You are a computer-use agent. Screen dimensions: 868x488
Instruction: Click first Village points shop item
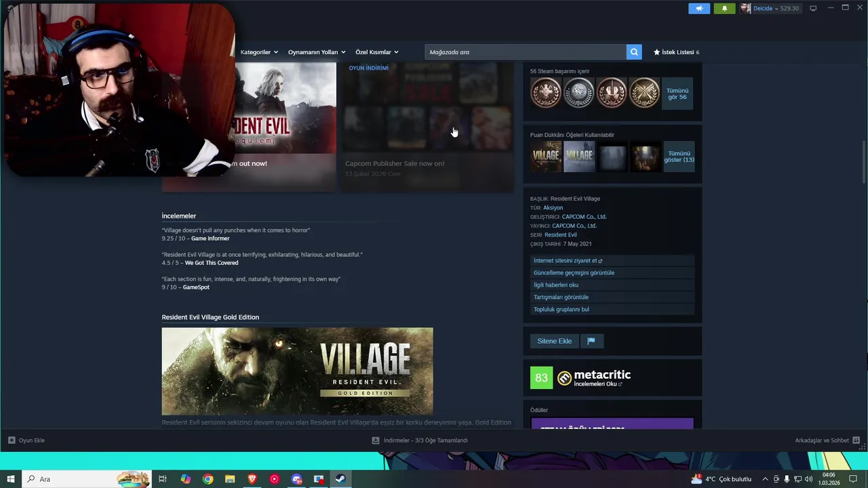pos(546,156)
